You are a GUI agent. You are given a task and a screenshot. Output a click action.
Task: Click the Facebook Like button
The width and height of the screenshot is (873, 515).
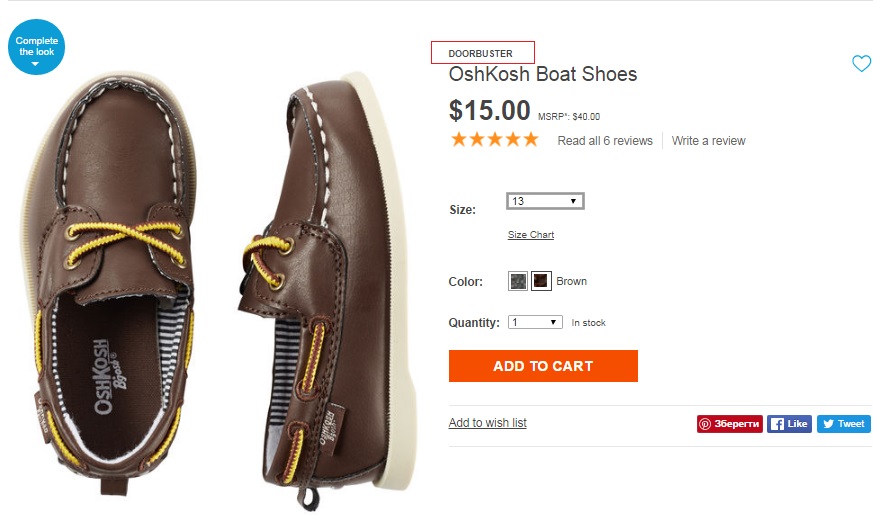[789, 424]
